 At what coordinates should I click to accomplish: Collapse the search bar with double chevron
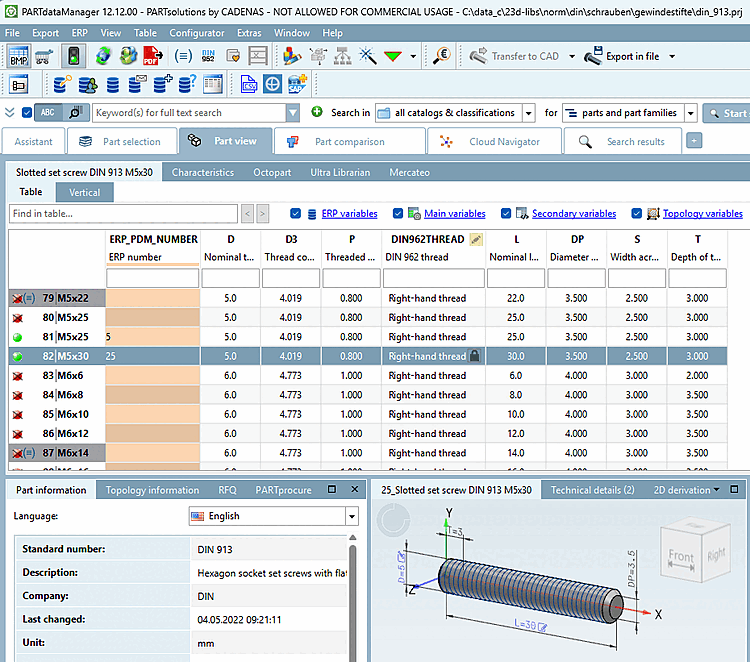tap(10, 113)
